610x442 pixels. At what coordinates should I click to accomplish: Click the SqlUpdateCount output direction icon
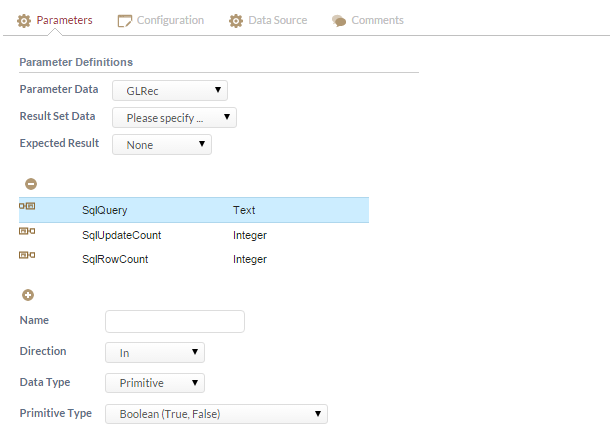click(x=27, y=231)
